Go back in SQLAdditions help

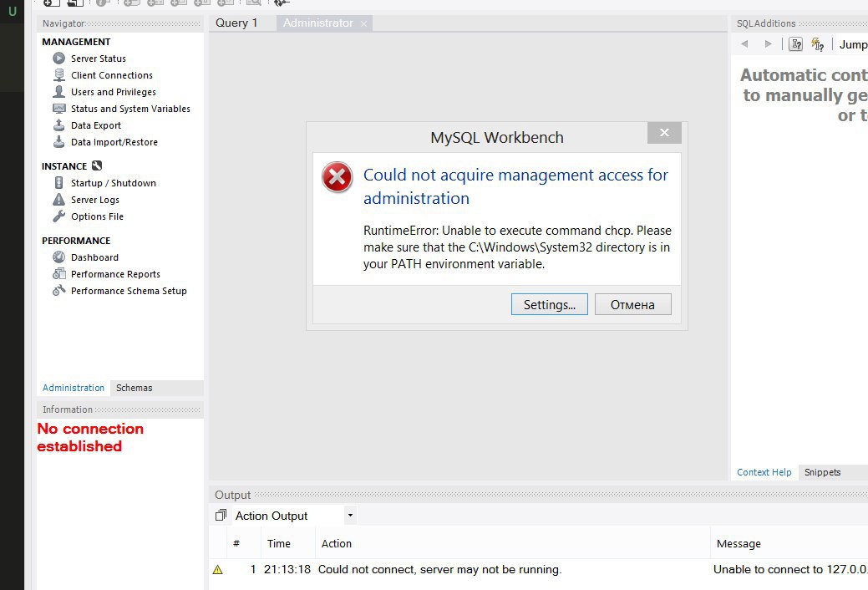[x=744, y=43]
